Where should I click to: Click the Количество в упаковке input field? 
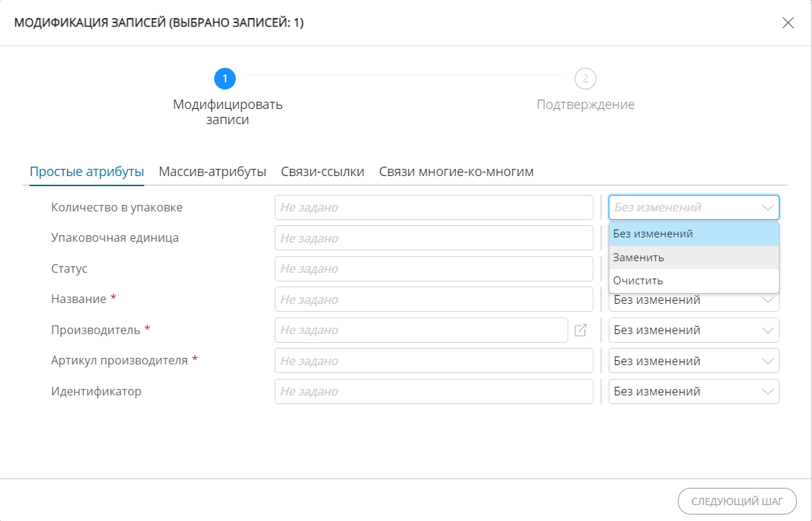click(x=433, y=208)
